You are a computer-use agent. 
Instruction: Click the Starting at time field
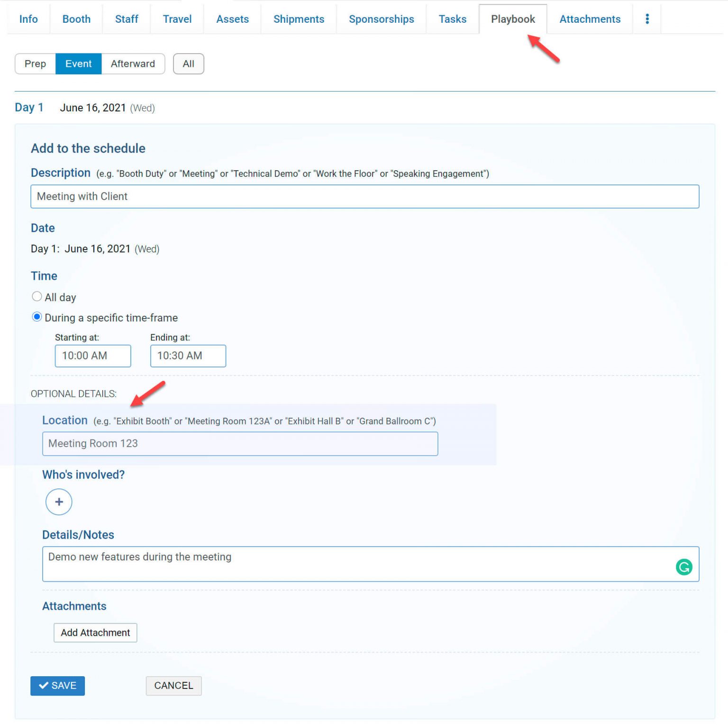click(92, 356)
